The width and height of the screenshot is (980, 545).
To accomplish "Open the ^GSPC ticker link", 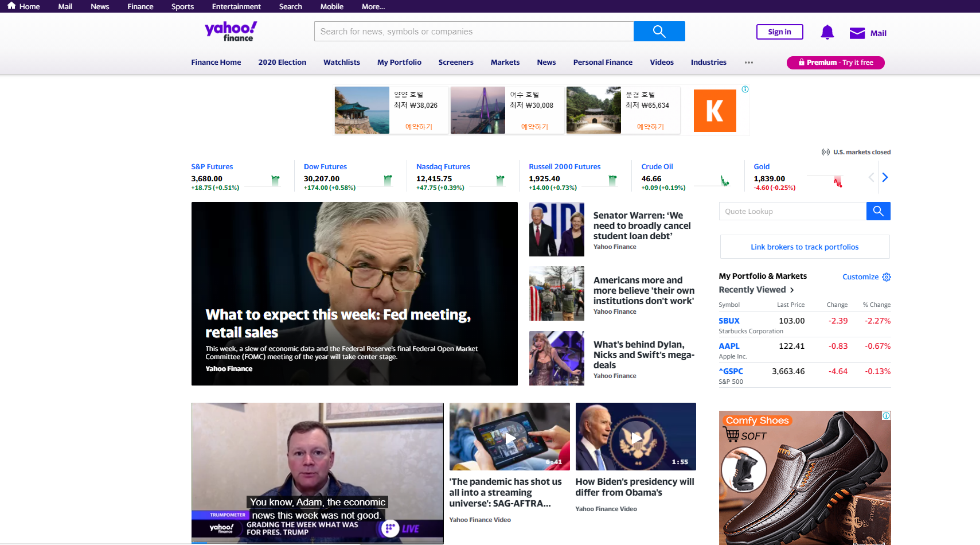I will point(731,371).
